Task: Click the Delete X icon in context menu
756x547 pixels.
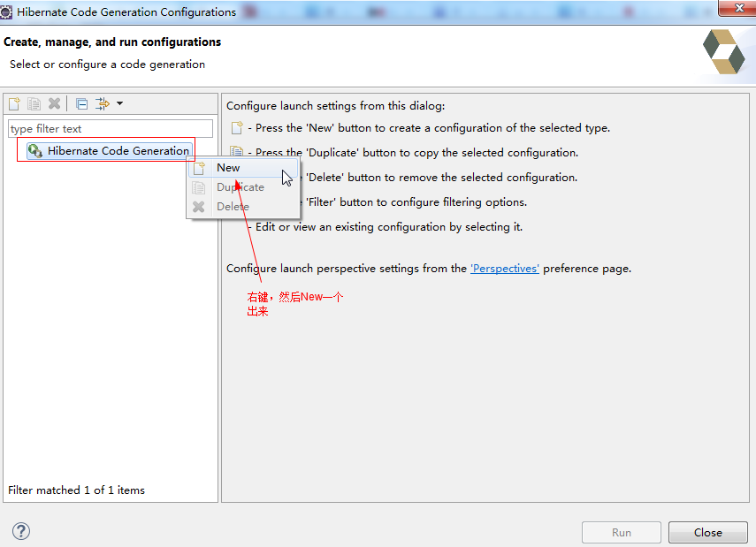Action: (x=199, y=207)
